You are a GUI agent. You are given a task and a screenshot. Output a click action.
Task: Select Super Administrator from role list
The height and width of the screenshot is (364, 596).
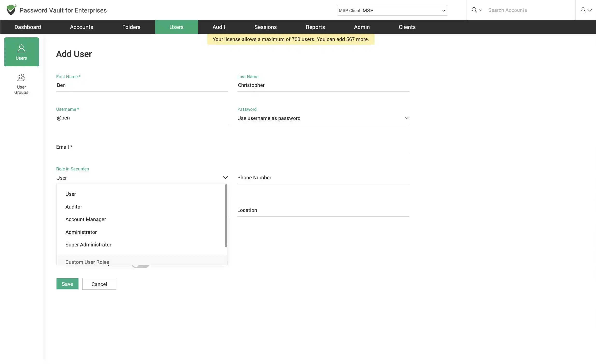click(x=88, y=244)
